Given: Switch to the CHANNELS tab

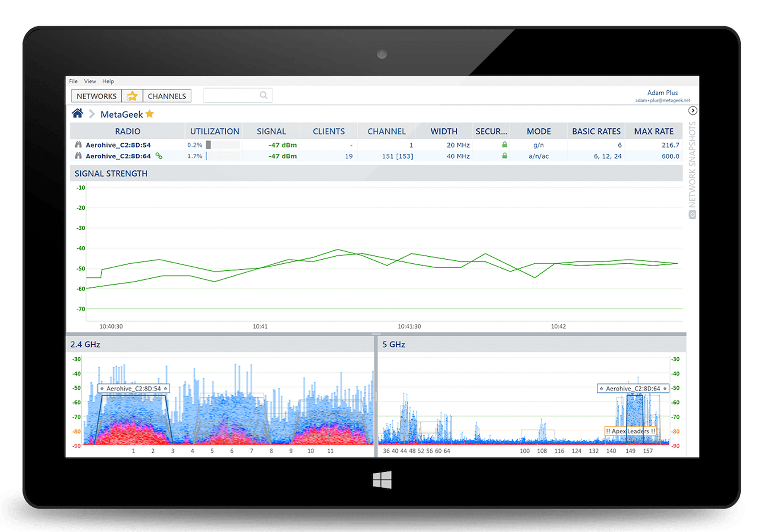Looking at the screenshot, I should coord(167,96).
